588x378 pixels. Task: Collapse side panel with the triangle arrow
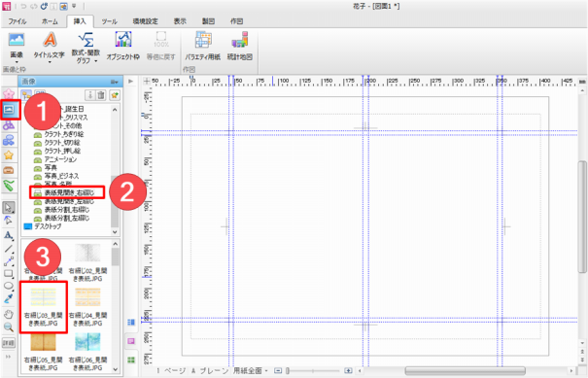131,81
